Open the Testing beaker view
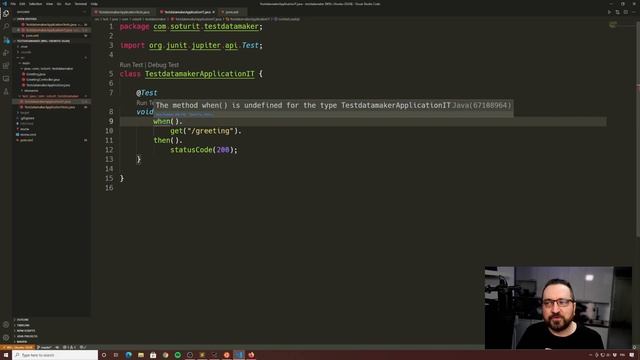The image size is (640, 360). [x=6, y=91]
